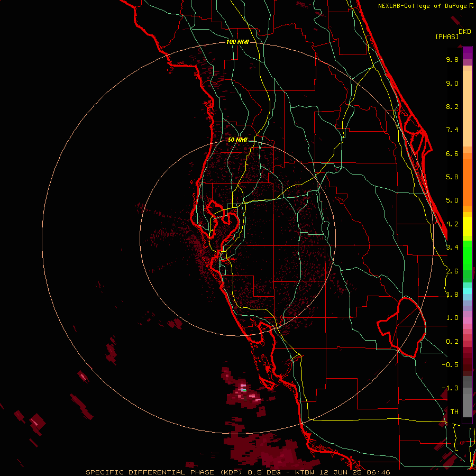476x476 pixels.
Task: Click the 6.6 value on the color scale
Action: pos(452,153)
